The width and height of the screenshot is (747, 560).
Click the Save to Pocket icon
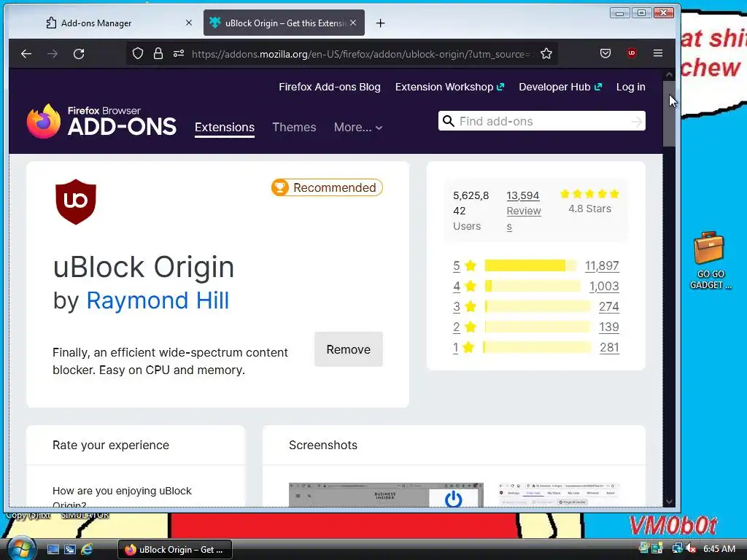605,53
